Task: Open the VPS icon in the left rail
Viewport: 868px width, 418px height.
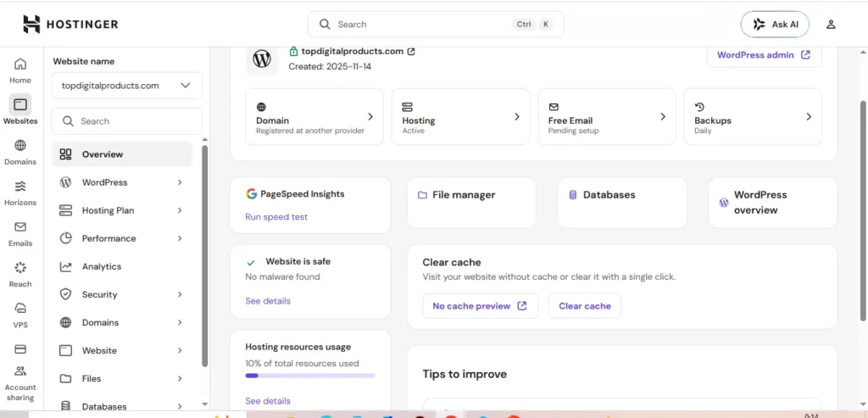Action: coord(20,309)
